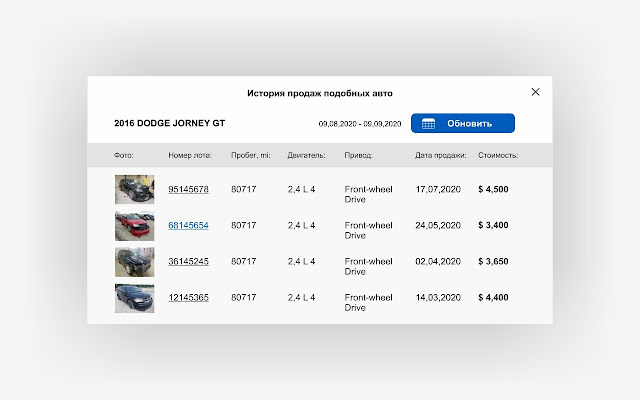Close the sales history dialog

click(x=536, y=92)
